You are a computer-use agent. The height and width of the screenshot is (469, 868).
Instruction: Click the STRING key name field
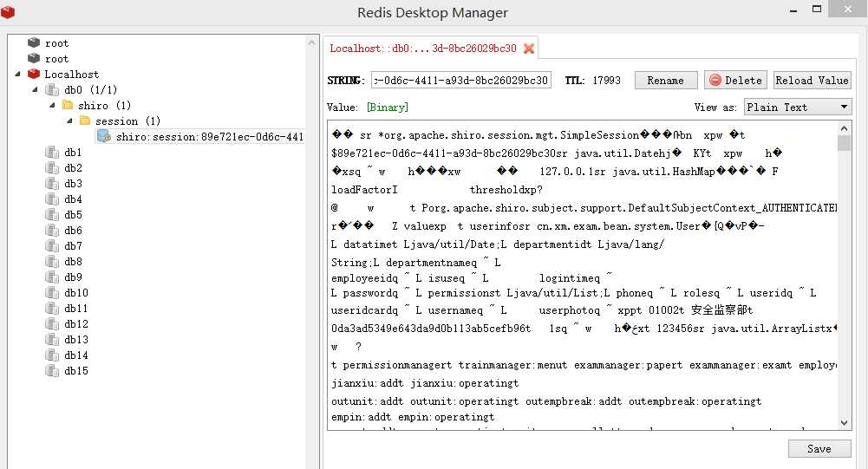461,81
